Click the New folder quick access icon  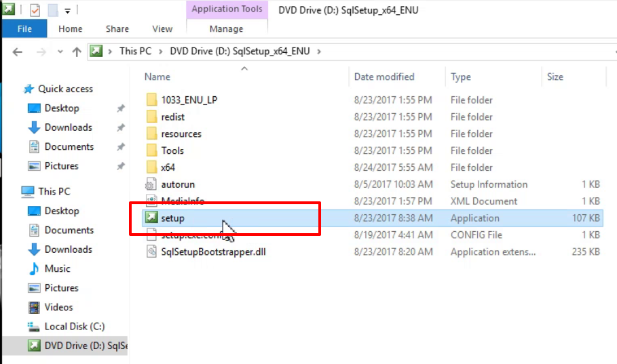(53, 9)
